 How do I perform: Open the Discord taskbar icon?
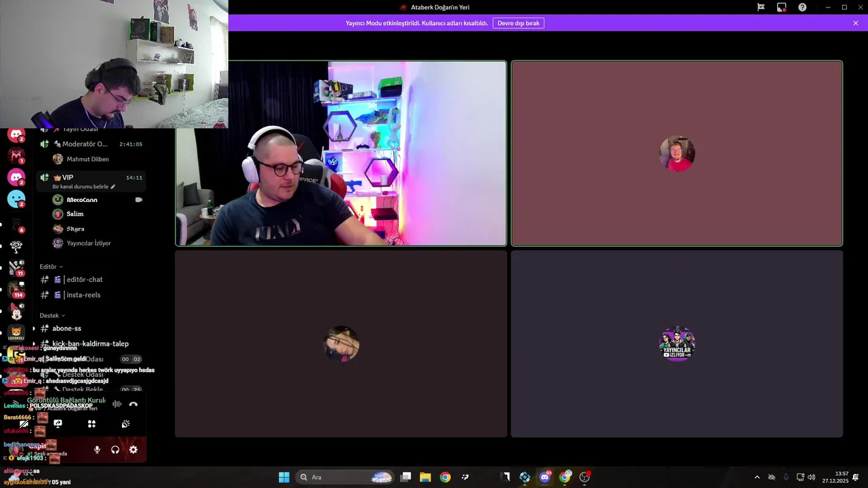coord(545,477)
